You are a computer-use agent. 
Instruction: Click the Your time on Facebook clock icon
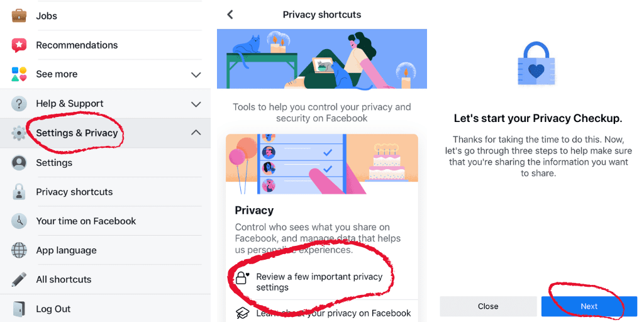19,221
